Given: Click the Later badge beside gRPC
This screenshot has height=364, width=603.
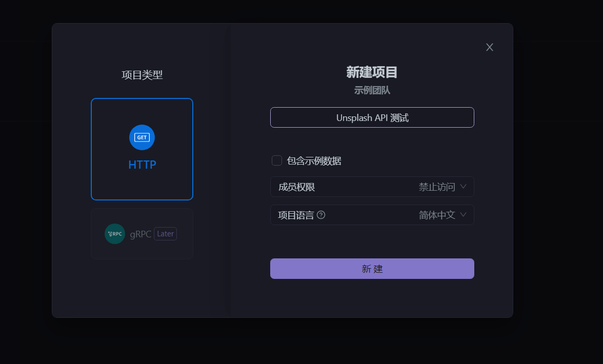Looking at the screenshot, I should coord(165,234).
